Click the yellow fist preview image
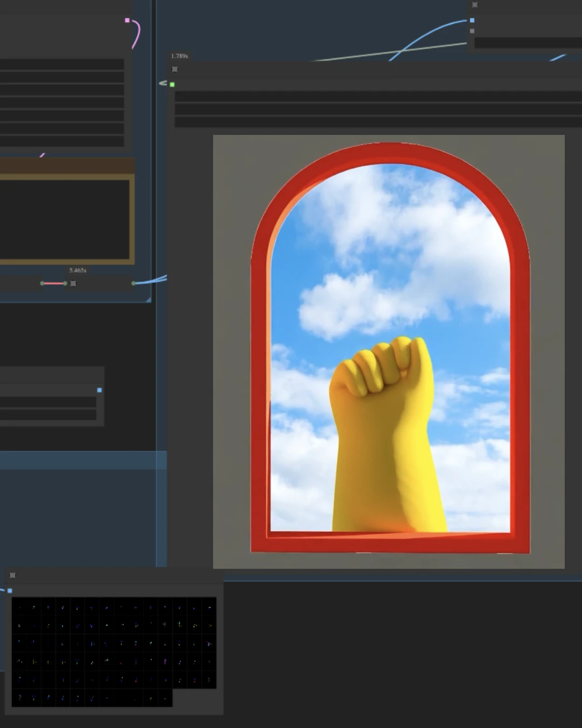The width and height of the screenshot is (582, 728). [388, 351]
